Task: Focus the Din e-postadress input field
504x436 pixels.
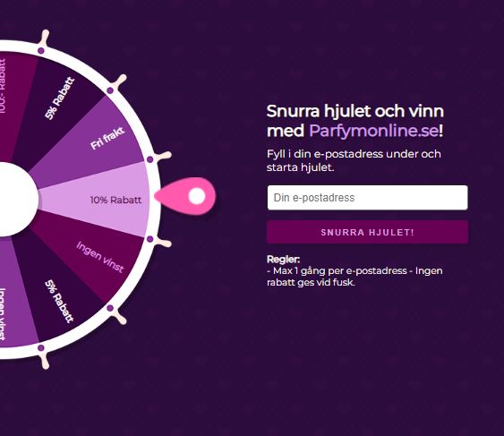Action: click(367, 198)
